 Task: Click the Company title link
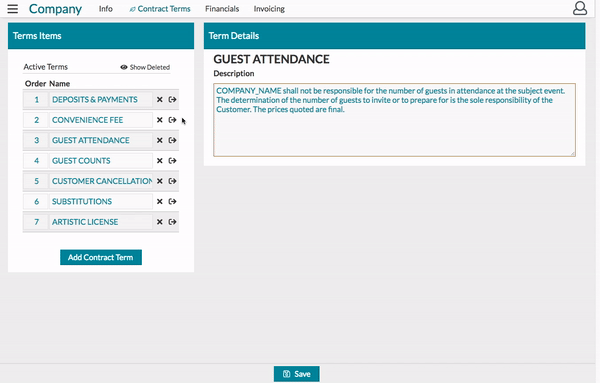pos(55,9)
